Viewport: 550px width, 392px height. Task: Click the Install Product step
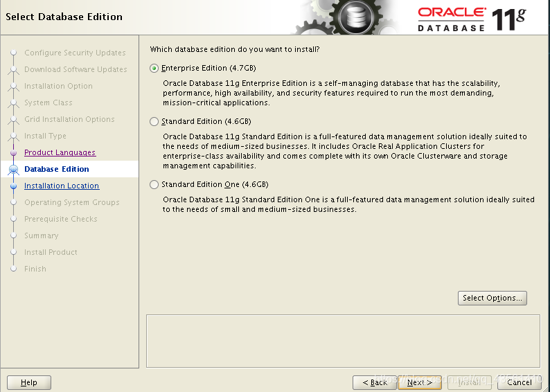tap(51, 252)
